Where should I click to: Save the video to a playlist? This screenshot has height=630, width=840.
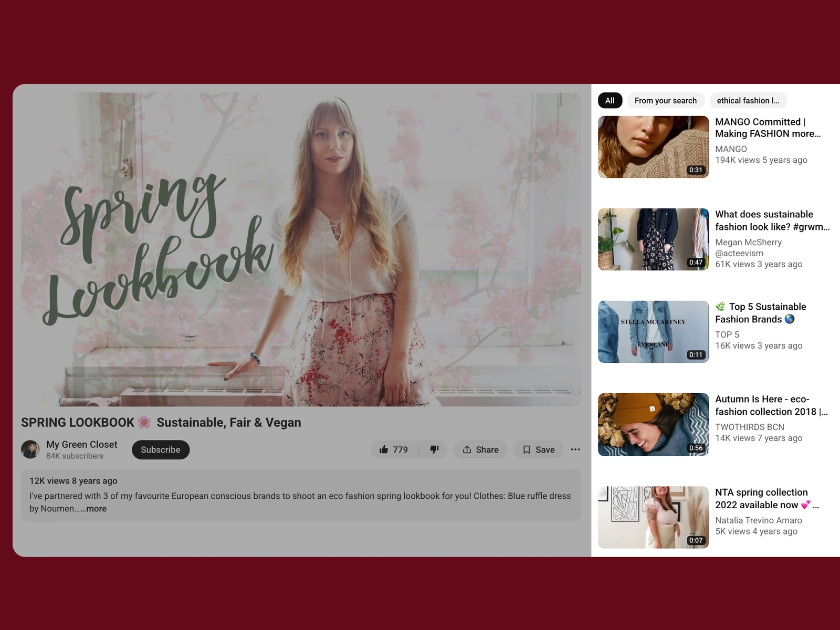538,449
